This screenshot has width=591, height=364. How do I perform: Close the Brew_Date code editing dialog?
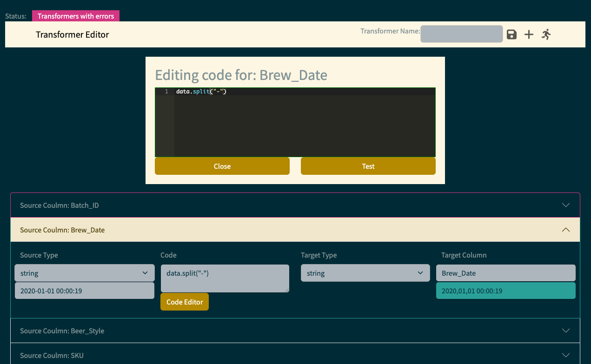(222, 166)
